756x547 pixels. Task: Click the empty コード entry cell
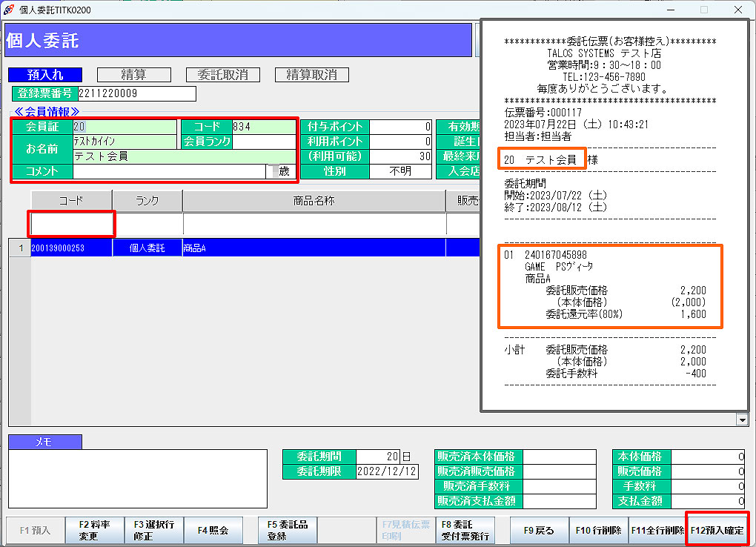(x=72, y=224)
